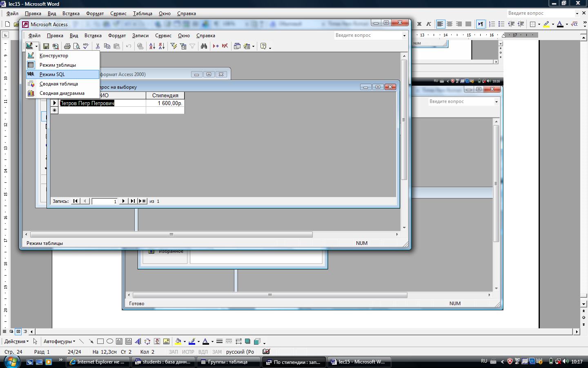The width and height of the screenshot is (588, 368).
Task: Click the Access 'Введите вопрос' help box
Action: (367, 36)
